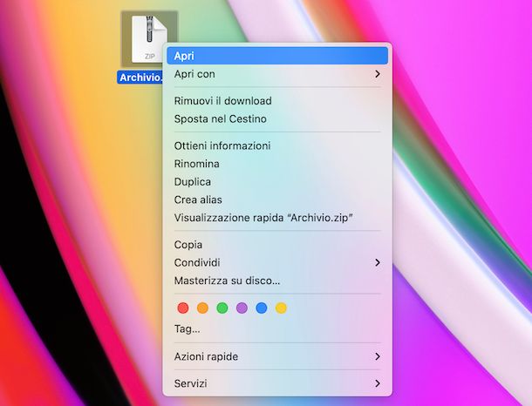Screen dimensions: 532x406
Task: Open the Apri con submenu
Action: click(x=277, y=74)
